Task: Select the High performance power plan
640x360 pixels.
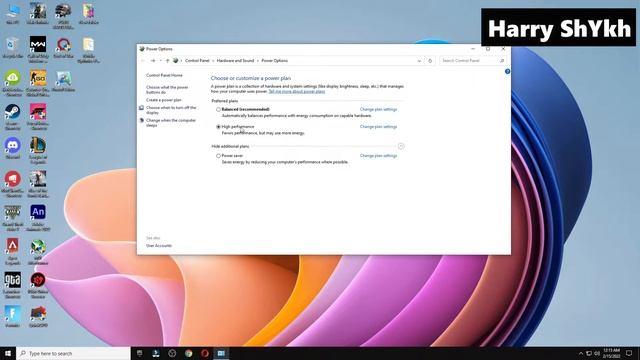Action: pyautogui.click(x=218, y=127)
